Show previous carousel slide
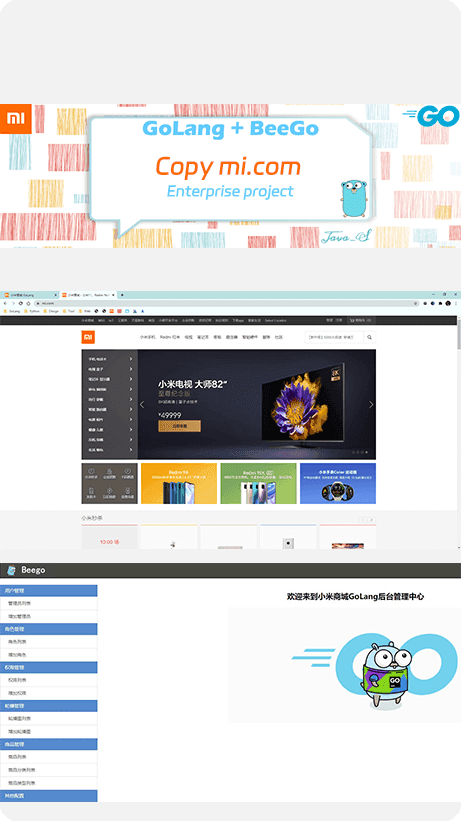This screenshot has height=821, width=461. pyautogui.click(x=142, y=404)
